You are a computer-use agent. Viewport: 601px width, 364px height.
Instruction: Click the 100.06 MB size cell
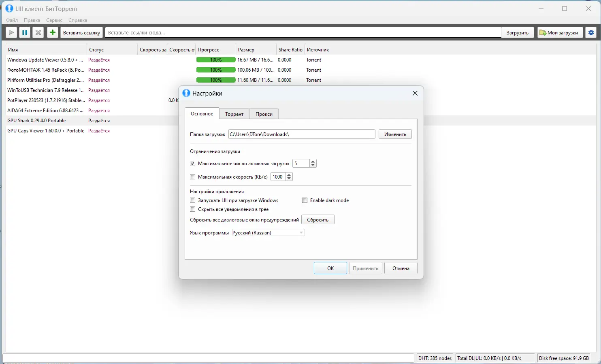point(256,70)
